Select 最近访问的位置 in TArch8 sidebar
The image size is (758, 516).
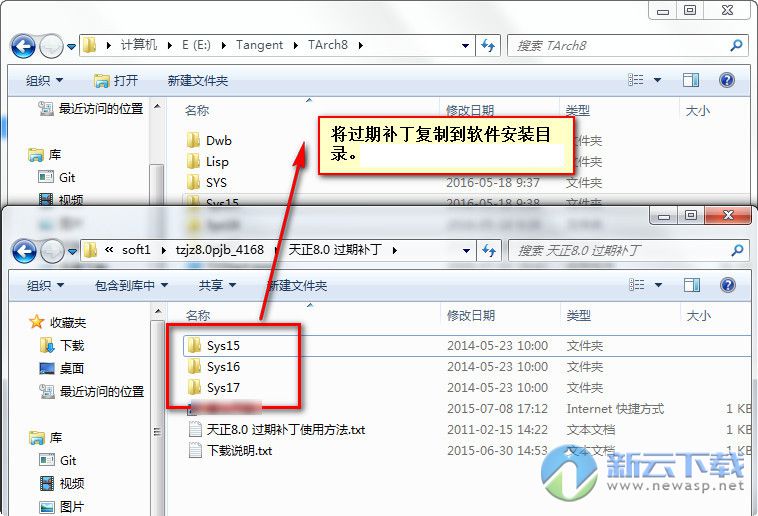point(91,108)
